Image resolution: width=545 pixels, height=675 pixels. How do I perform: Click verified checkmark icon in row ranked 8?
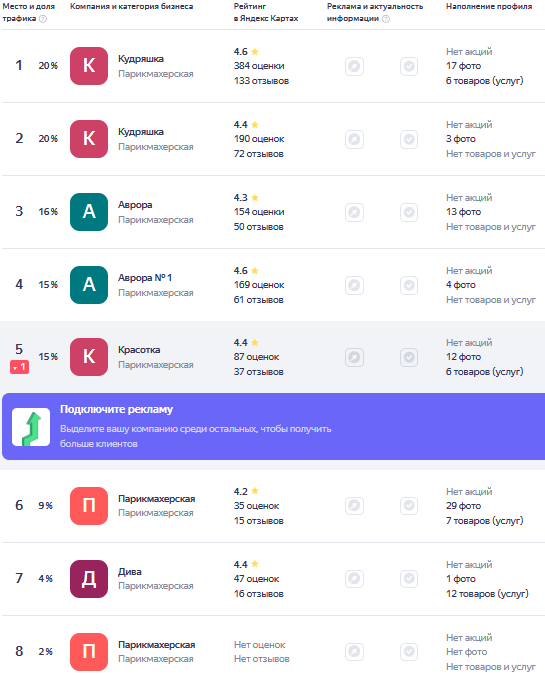409,652
